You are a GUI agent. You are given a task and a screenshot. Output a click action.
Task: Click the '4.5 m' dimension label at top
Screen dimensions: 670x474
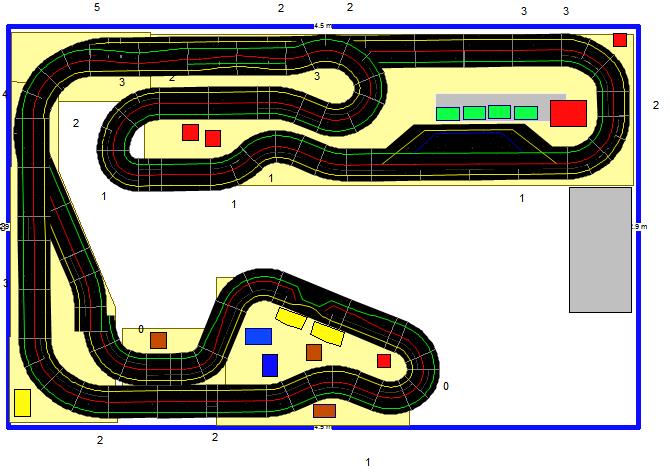[321, 24]
